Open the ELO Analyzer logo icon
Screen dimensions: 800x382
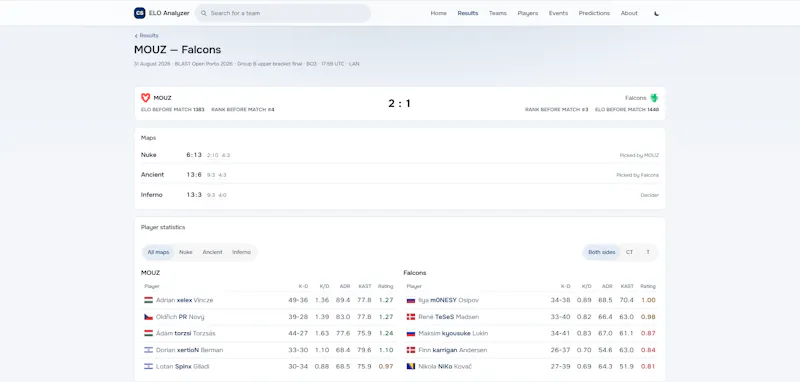(x=139, y=13)
